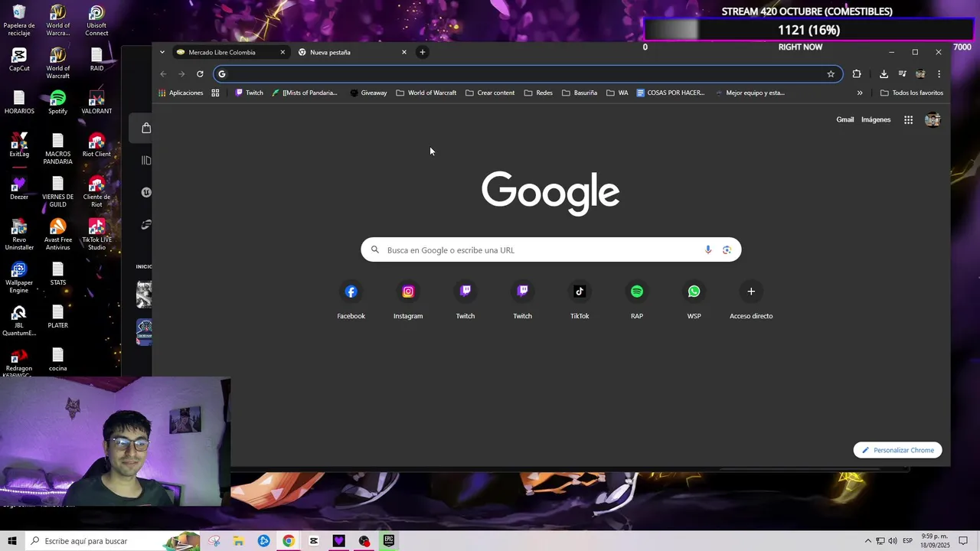Open the WSP WhatsApp shortcut
The width and height of the screenshot is (980, 551).
point(694,299)
